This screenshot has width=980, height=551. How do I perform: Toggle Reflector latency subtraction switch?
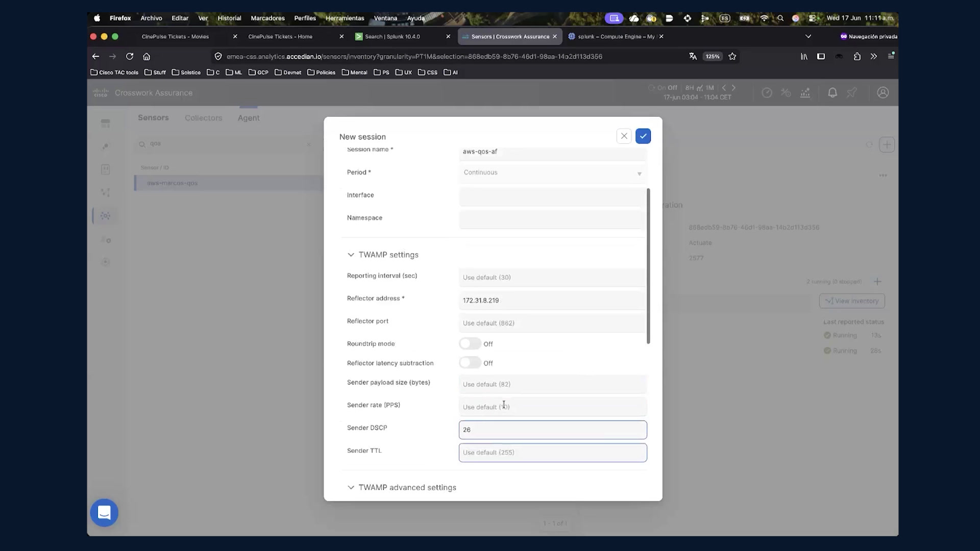point(470,363)
